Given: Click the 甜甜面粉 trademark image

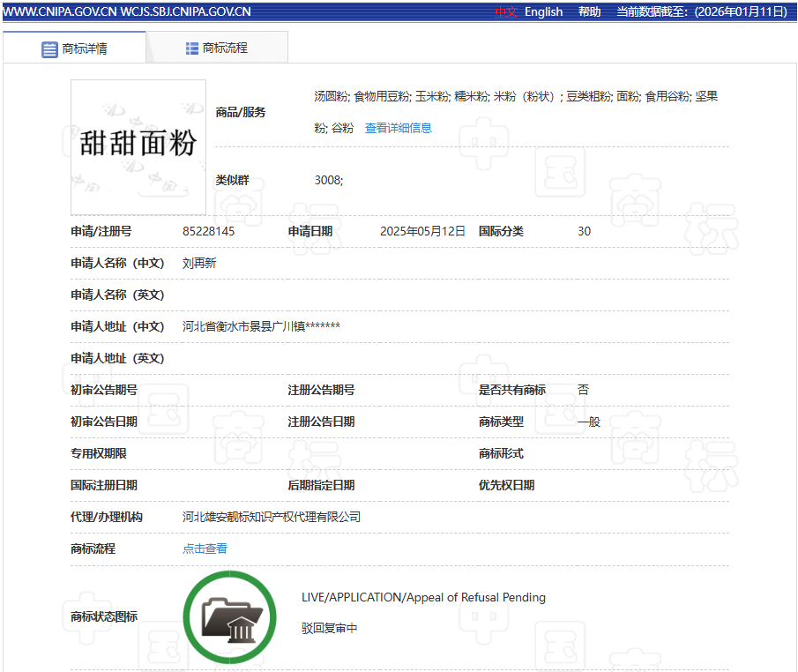Looking at the screenshot, I should [138, 147].
